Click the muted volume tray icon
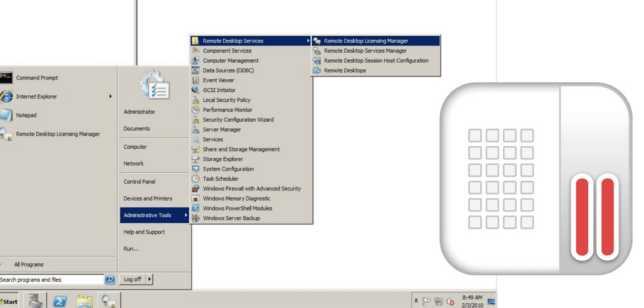This screenshot has height=308, width=644. pos(450,301)
